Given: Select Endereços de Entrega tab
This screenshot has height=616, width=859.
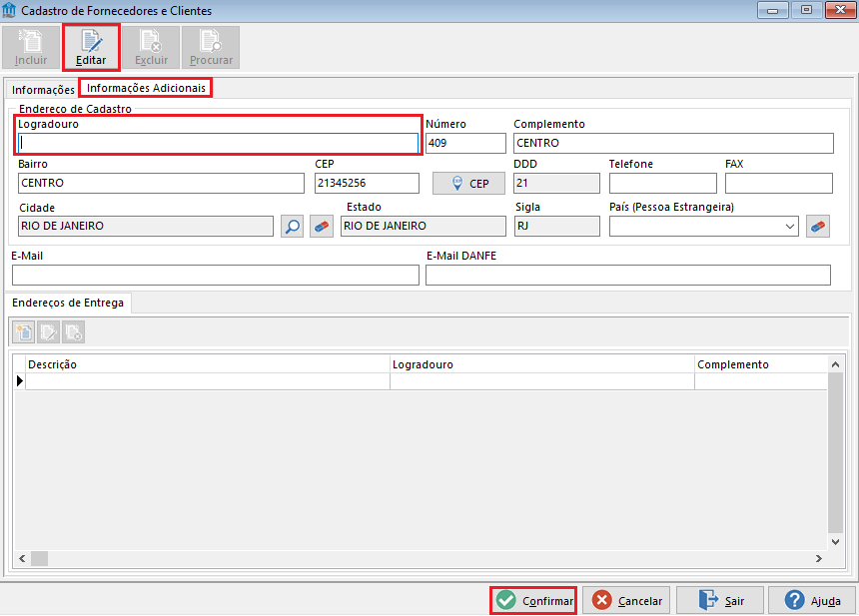Looking at the screenshot, I should (68, 303).
